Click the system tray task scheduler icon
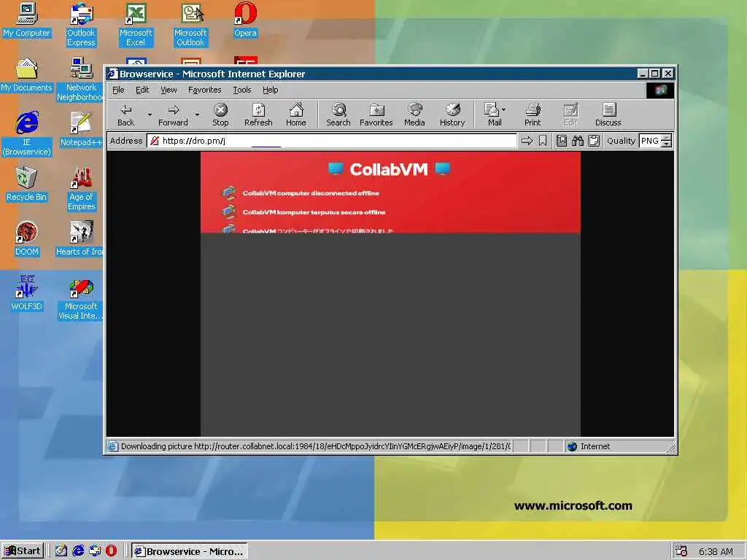This screenshot has width=747, height=560. point(681,551)
